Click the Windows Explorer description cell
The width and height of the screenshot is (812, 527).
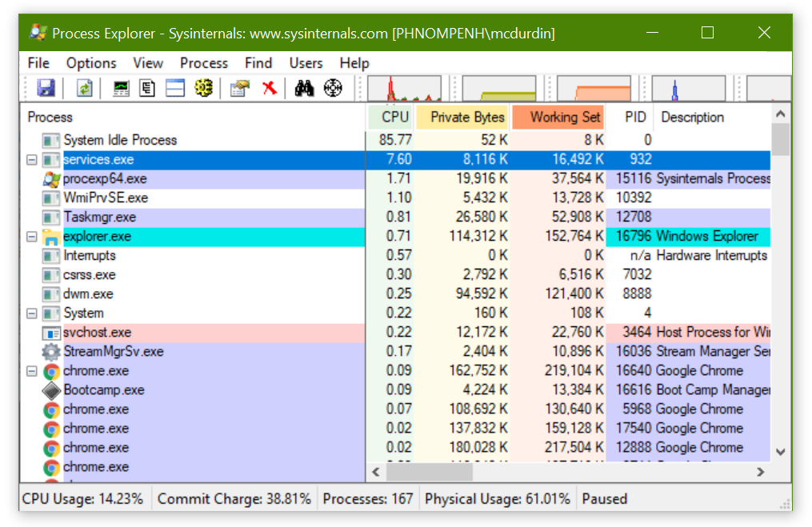707,237
